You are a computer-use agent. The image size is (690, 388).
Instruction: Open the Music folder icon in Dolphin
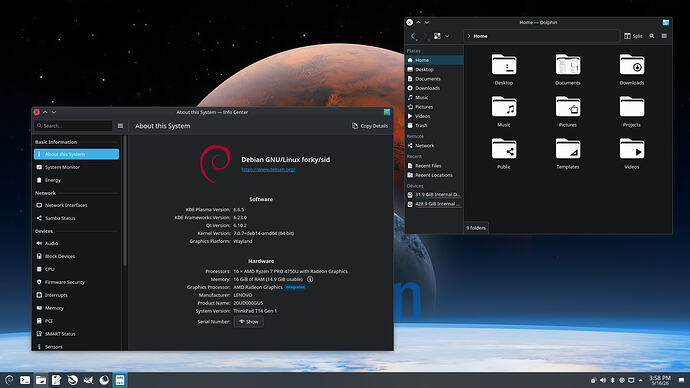click(x=504, y=107)
